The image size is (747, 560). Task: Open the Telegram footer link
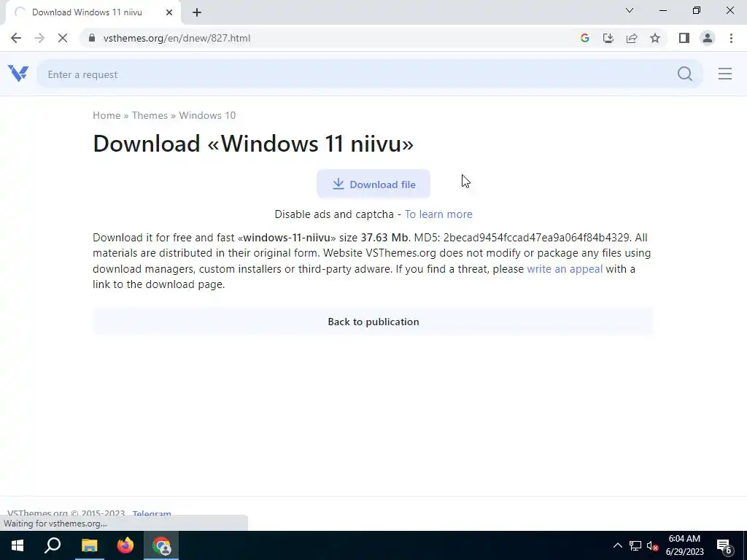click(x=152, y=513)
